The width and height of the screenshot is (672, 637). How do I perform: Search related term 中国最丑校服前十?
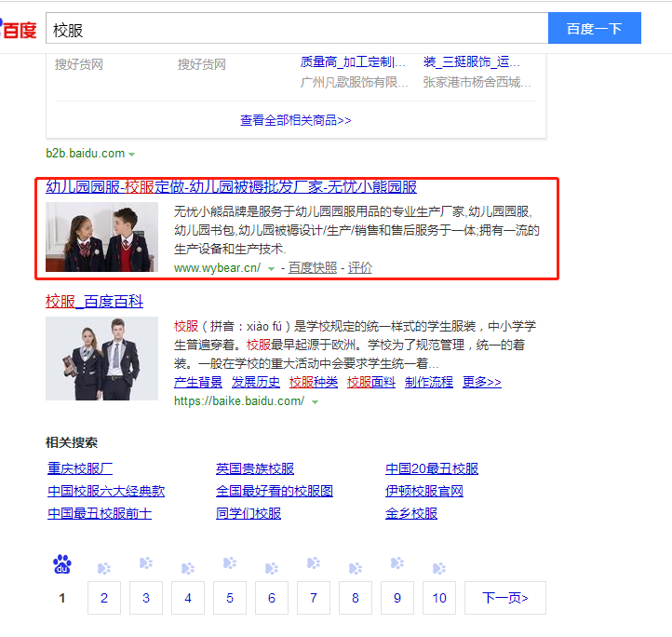(100, 513)
